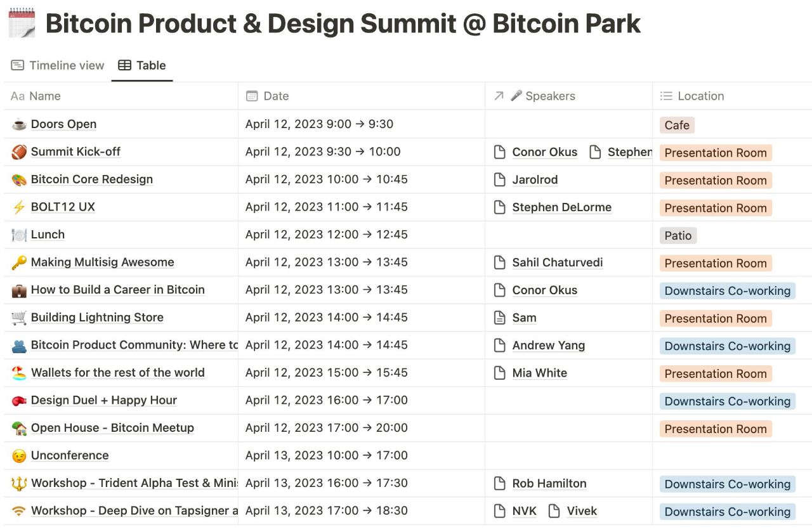Viewport: 812px width, 532px height.
Task: Open How to Build a Career in Bitcoin
Action: 118,290
